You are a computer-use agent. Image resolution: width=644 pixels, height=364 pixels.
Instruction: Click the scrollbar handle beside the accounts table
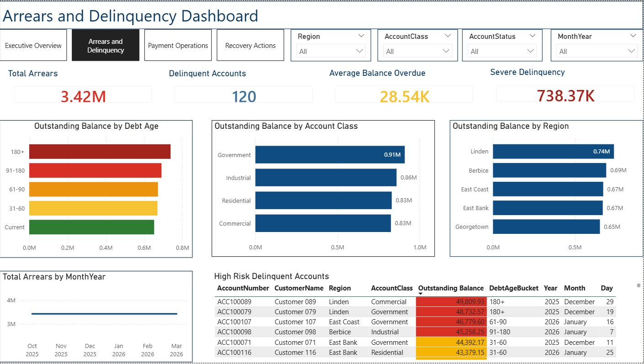pyautogui.click(x=639, y=285)
